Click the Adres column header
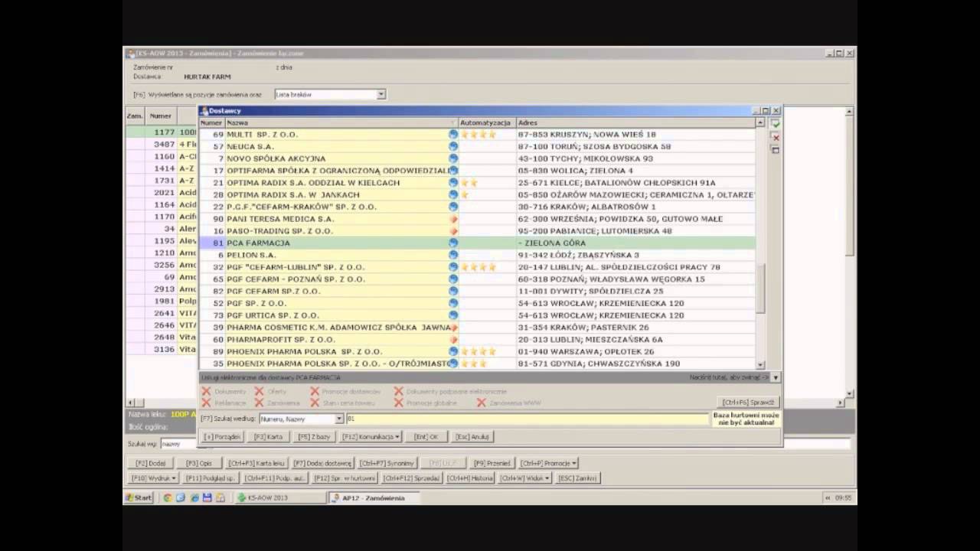The height and width of the screenshot is (551, 980). pyautogui.click(x=635, y=122)
